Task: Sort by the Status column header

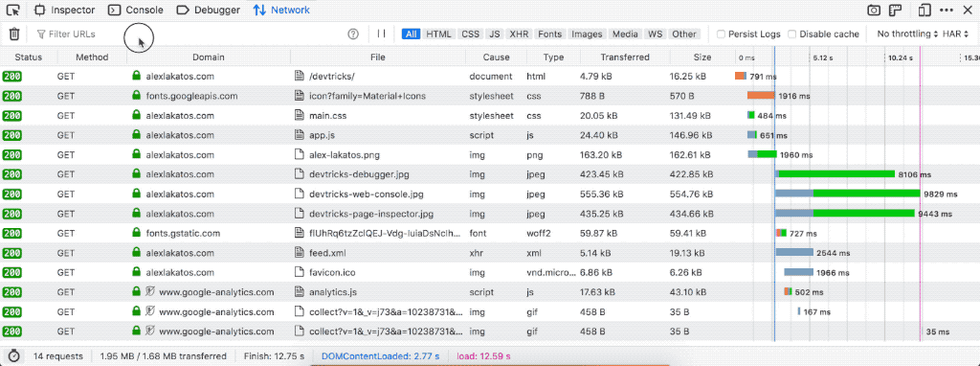Action: [29, 57]
